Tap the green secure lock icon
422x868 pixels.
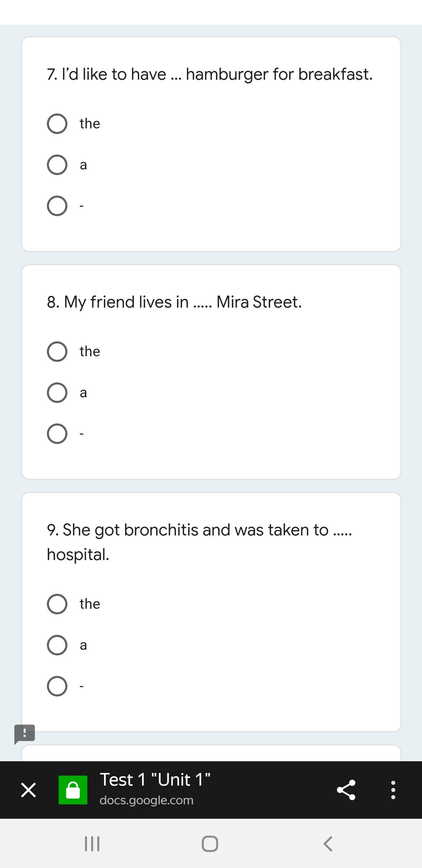point(73,790)
